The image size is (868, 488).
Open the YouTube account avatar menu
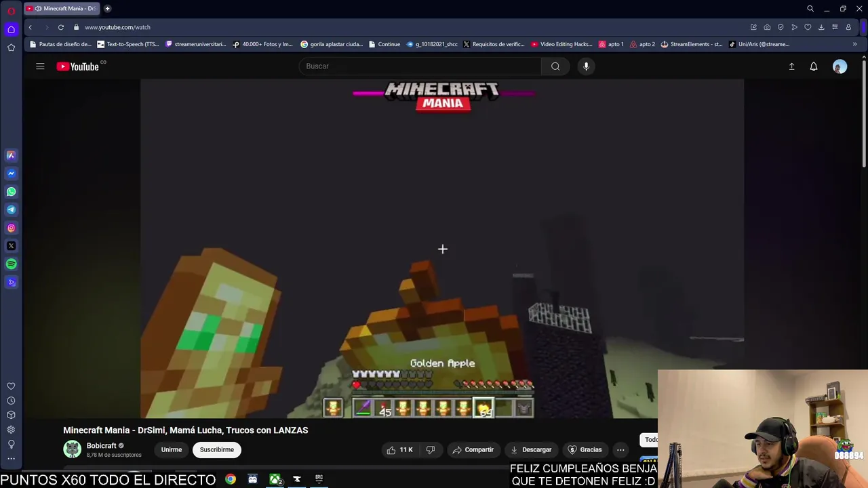(840, 66)
